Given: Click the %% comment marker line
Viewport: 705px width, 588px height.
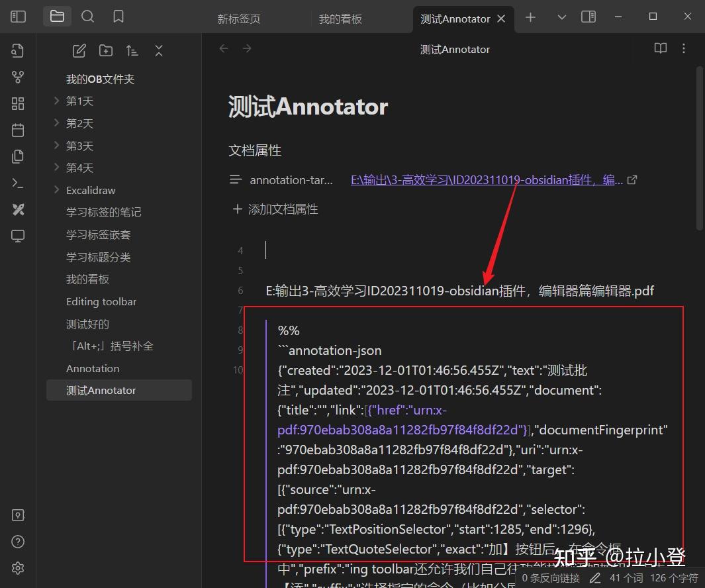Looking at the screenshot, I should pos(289,330).
